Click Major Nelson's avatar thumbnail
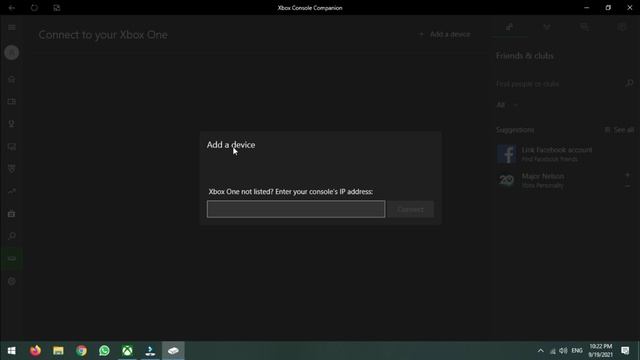This screenshot has width=640, height=360. [x=507, y=180]
